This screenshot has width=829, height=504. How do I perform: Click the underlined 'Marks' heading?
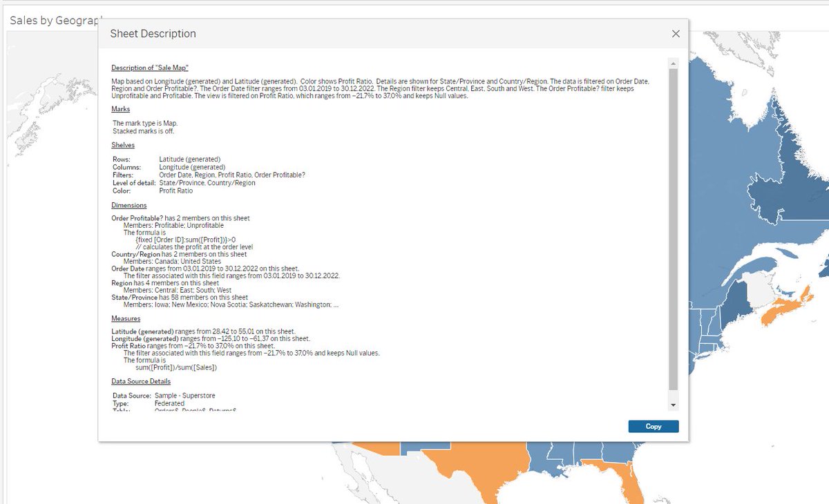[x=120, y=109]
